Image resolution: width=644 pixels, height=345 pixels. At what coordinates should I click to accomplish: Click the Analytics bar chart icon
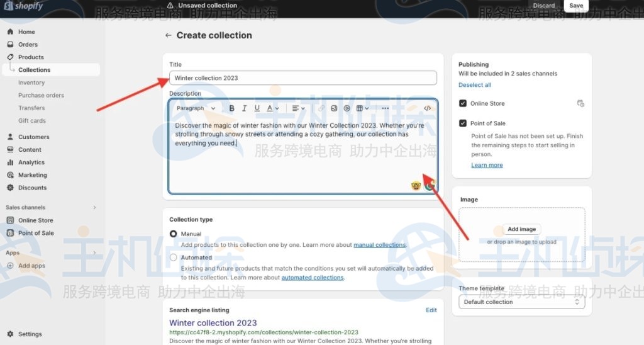(x=10, y=162)
